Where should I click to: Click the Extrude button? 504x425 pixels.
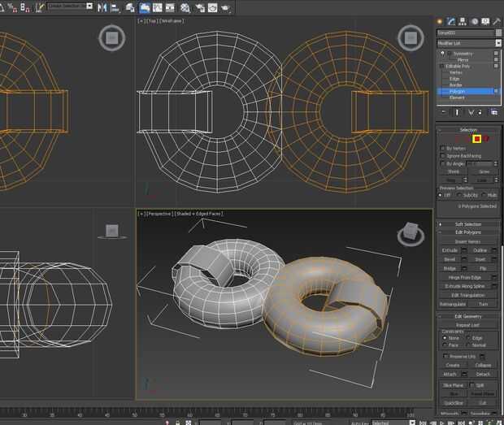(450, 250)
